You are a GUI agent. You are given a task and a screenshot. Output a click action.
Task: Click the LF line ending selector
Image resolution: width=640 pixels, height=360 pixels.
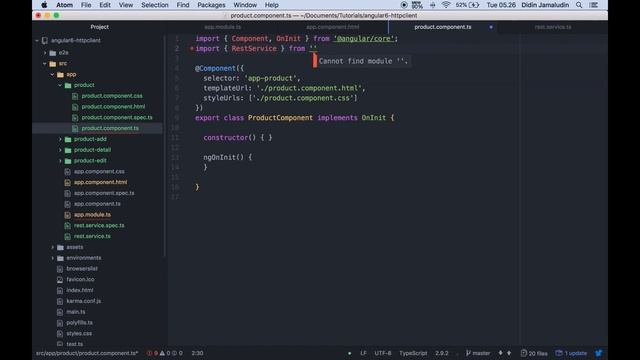point(363,353)
